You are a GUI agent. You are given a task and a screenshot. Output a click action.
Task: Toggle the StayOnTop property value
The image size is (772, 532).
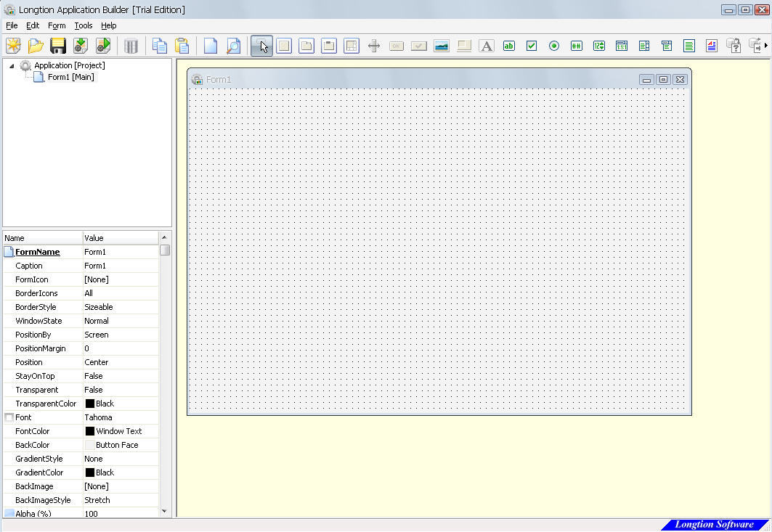pyautogui.click(x=121, y=376)
